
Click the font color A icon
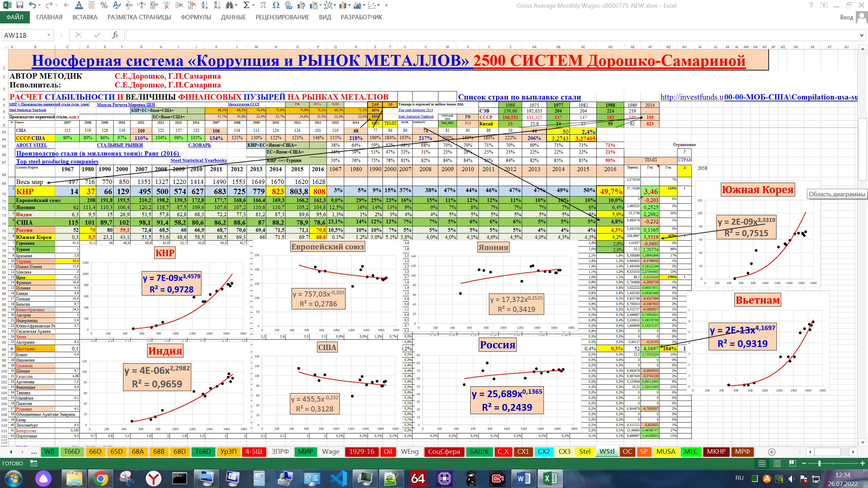tap(79, 5)
